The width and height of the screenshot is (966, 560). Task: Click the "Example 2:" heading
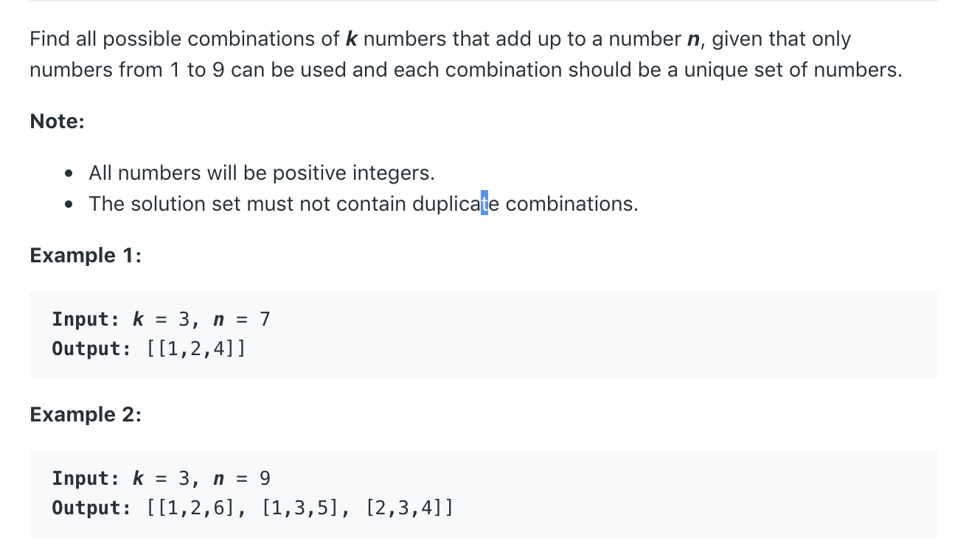point(86,415)
